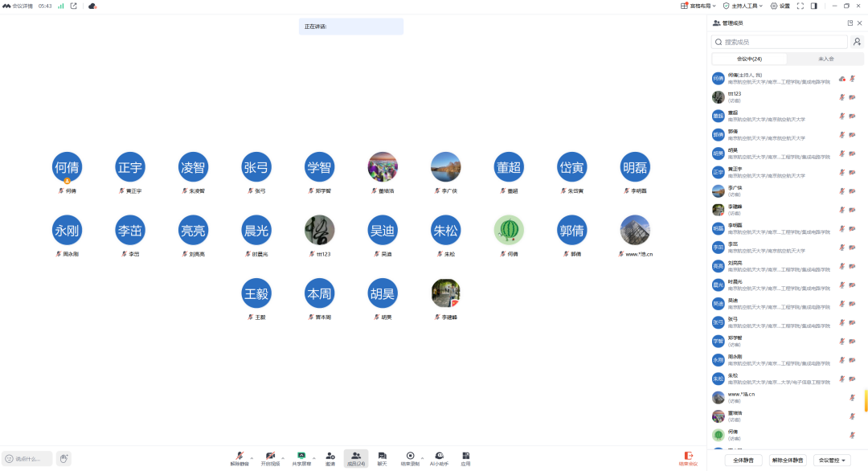Toggle microphone for member ttt123 in list

click(841, 97)
